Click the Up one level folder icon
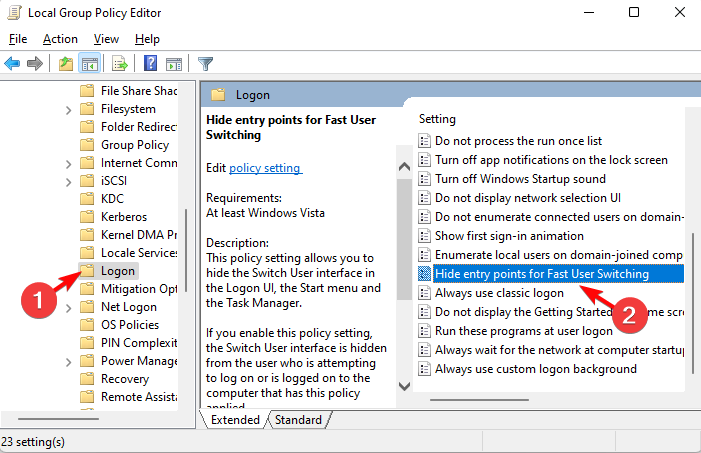The width and height of the screenshot is (701, 453). (x=66, y=64)
